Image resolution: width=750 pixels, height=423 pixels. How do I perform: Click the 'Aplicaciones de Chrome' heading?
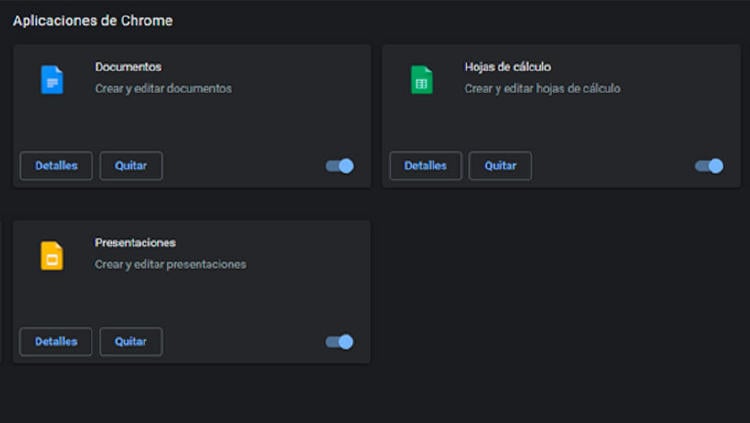(x=93, y=21)
